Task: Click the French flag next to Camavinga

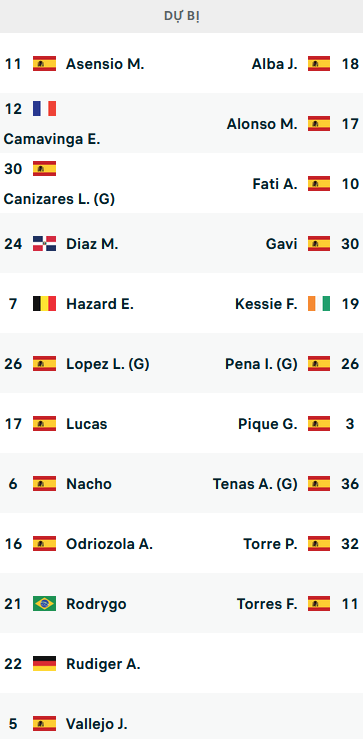Action: 44,108
